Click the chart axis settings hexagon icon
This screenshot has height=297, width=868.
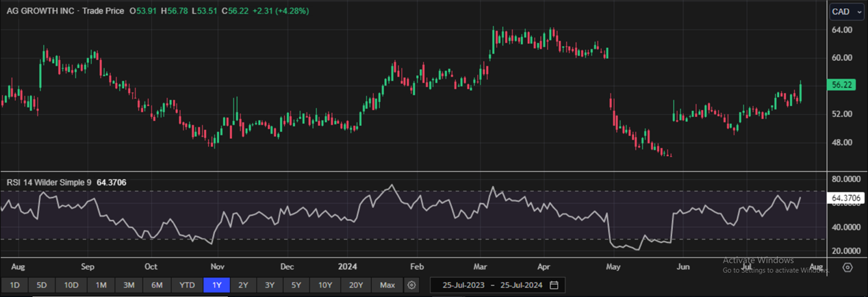[x=847, y=267]
